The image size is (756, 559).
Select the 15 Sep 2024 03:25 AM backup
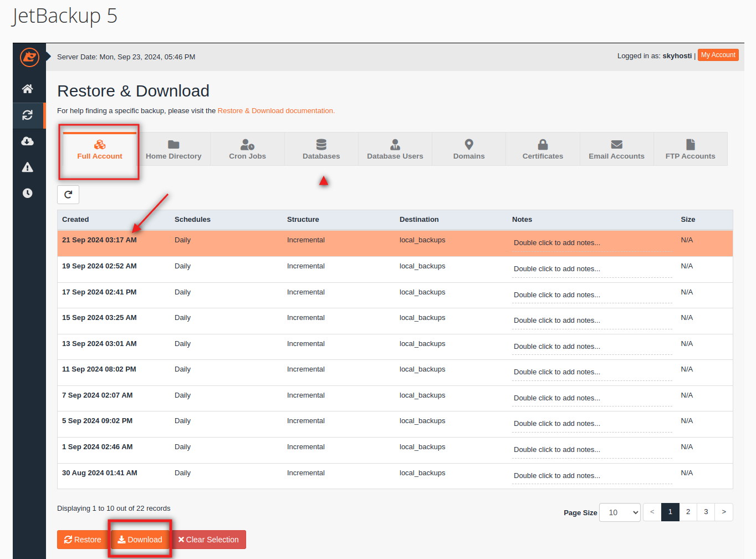click(x=395, y=321)
